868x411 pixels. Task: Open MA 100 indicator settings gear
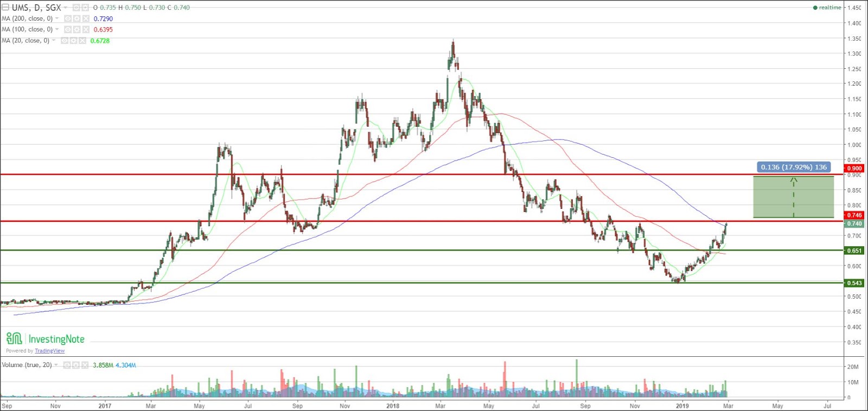pos(76,29)
